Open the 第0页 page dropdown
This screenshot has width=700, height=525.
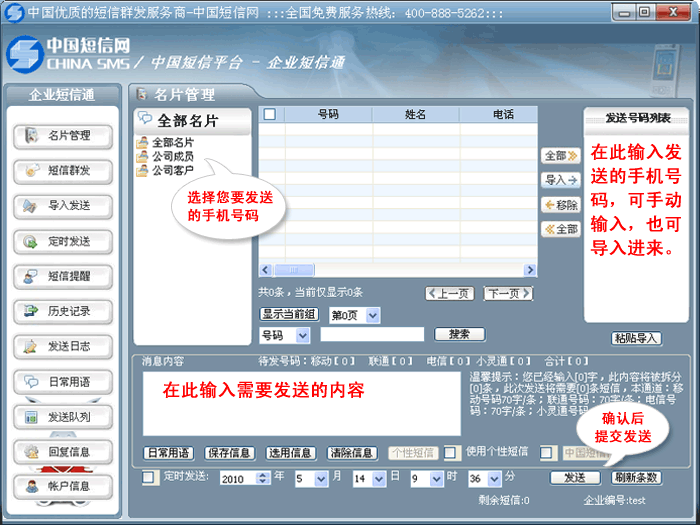373,316
